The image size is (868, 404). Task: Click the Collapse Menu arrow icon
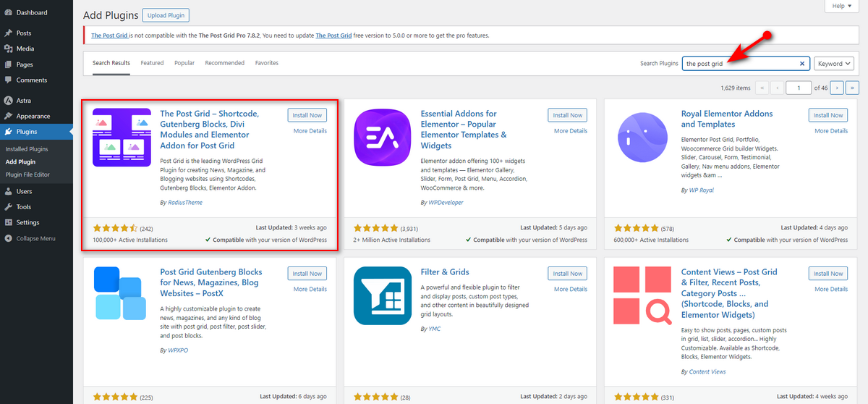tap(8, 238)
